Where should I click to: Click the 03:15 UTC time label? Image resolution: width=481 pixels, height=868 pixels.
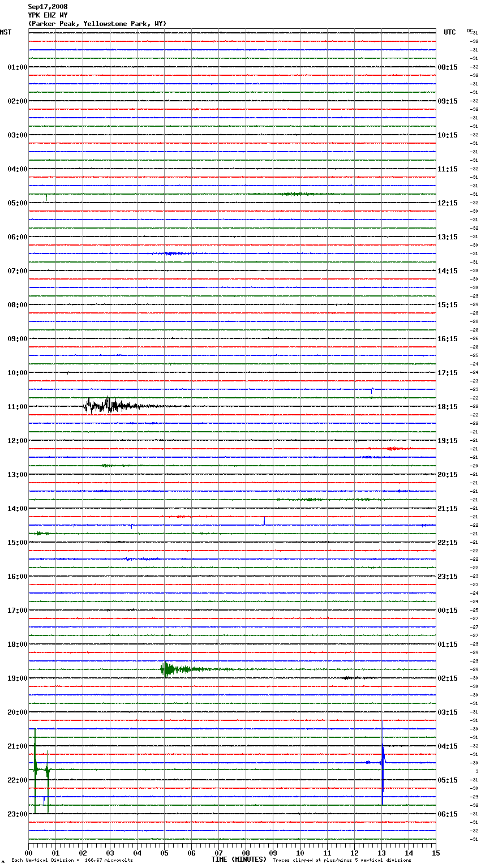(x=448, y=712)
